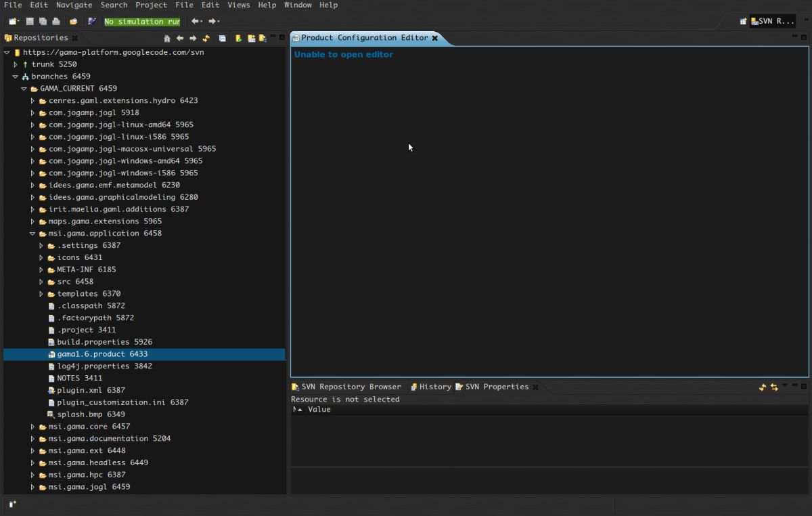
Task: Click the open folder toolbar icon
Action: 73,22
